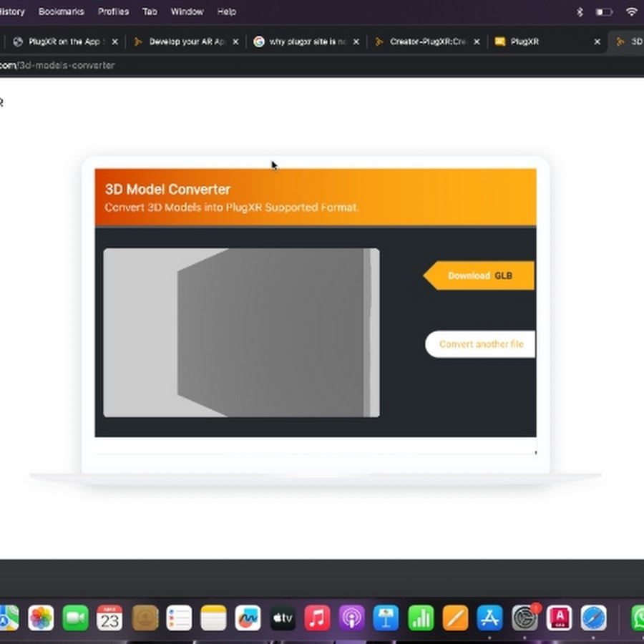Image resolution: width=644 pixels, height=644 pixels.
Task: Switch to the 'why plugxr site is' Google tab
Action: 306,42
